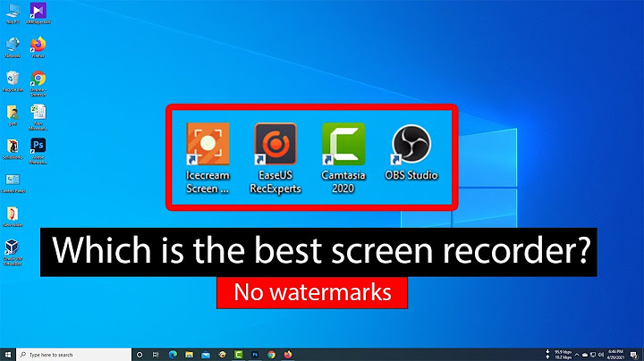
Task: Open the volume speaker tray icon
Action: [x=601, y=355]
